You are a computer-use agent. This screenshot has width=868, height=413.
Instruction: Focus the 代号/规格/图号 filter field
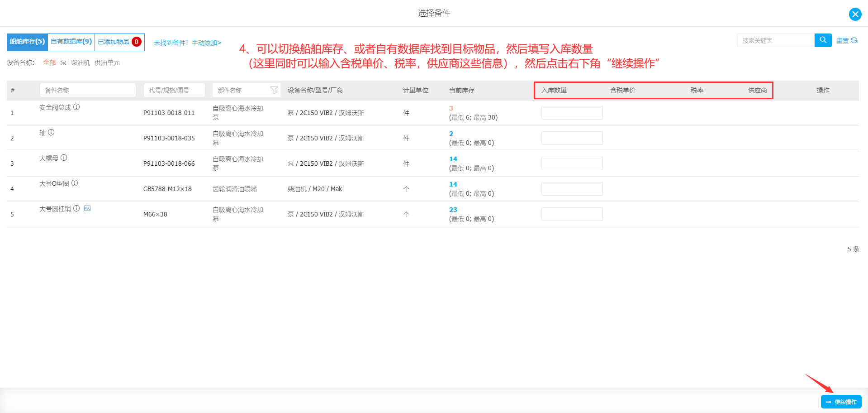(x=174, y=90)
